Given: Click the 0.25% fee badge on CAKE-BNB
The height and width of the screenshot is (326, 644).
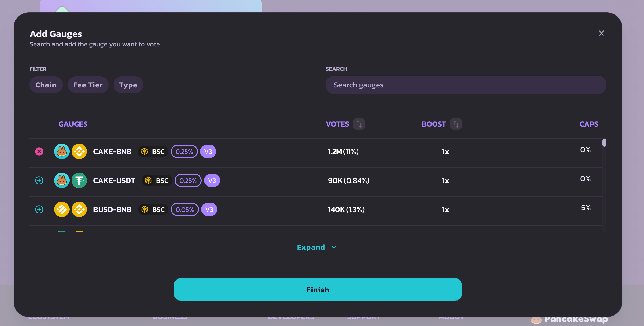Looking at the screenshot, I should (184, 151).
